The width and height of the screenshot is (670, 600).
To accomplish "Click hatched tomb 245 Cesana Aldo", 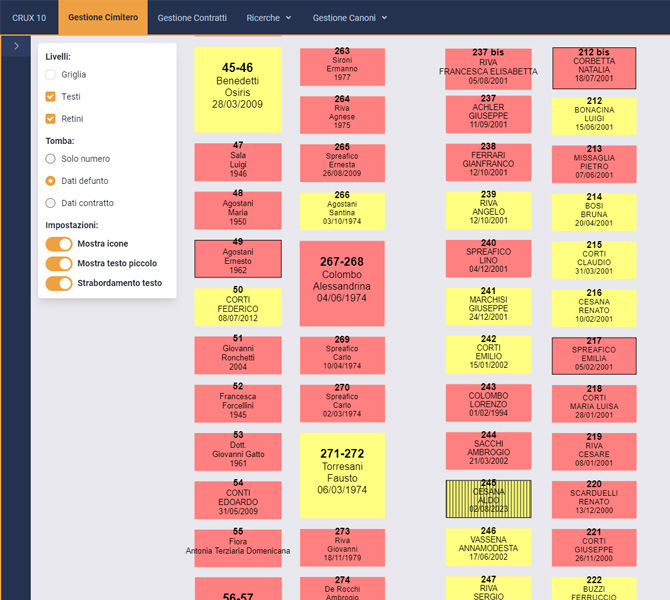I will click(488, 499).
